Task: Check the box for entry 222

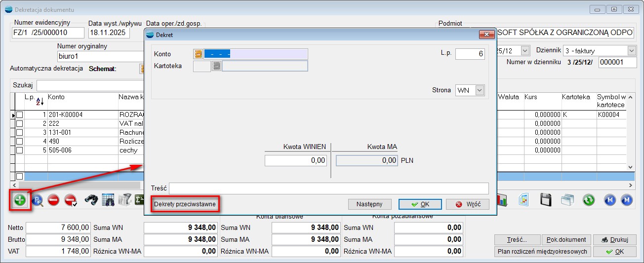Action: click(20, 123)
